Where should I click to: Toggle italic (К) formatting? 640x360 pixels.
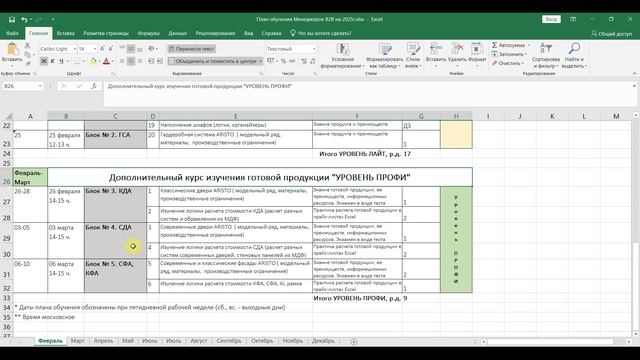click(52, 61)
